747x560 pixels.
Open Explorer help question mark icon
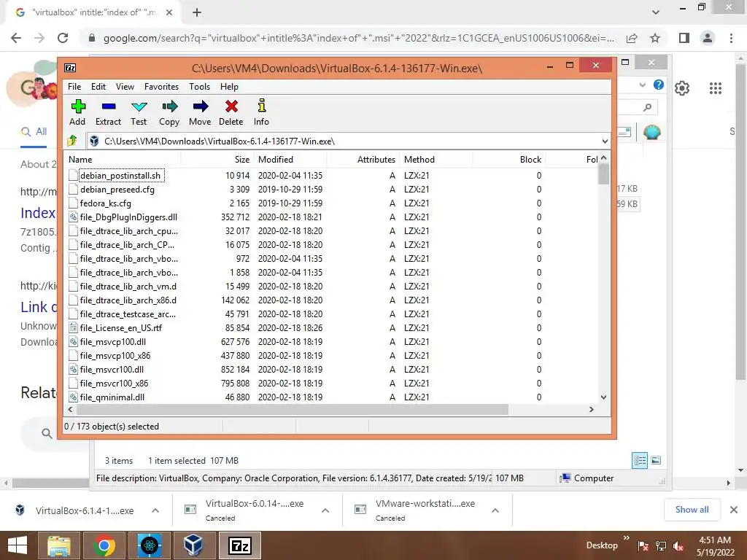[659, 85]
